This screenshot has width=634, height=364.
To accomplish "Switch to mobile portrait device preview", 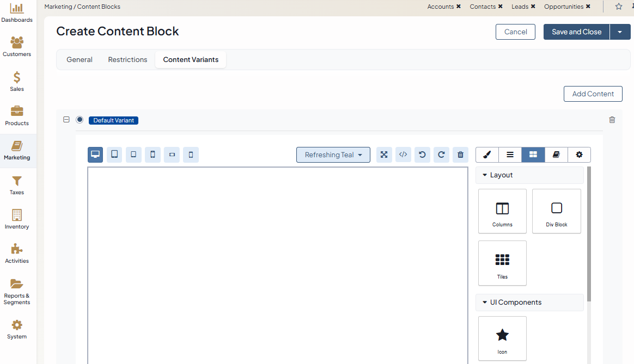I will 191,155.
